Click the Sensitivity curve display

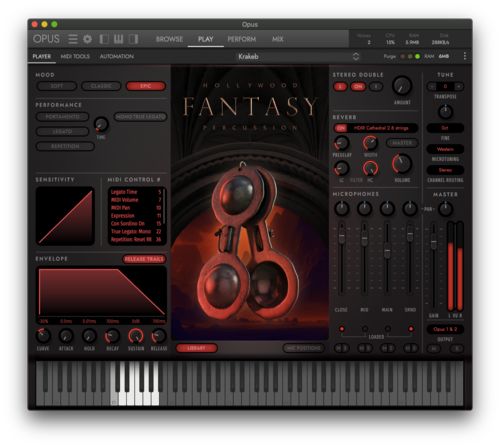tap(65, 216)
